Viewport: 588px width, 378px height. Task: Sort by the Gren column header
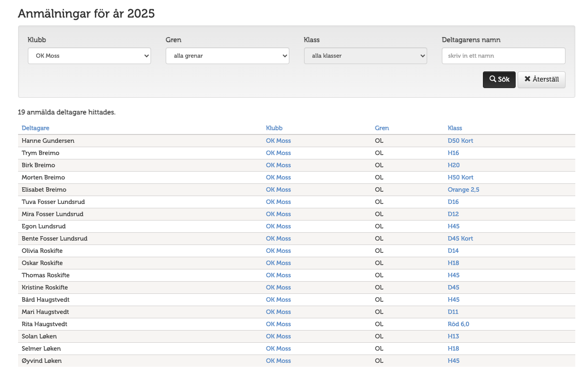(382, 128)
